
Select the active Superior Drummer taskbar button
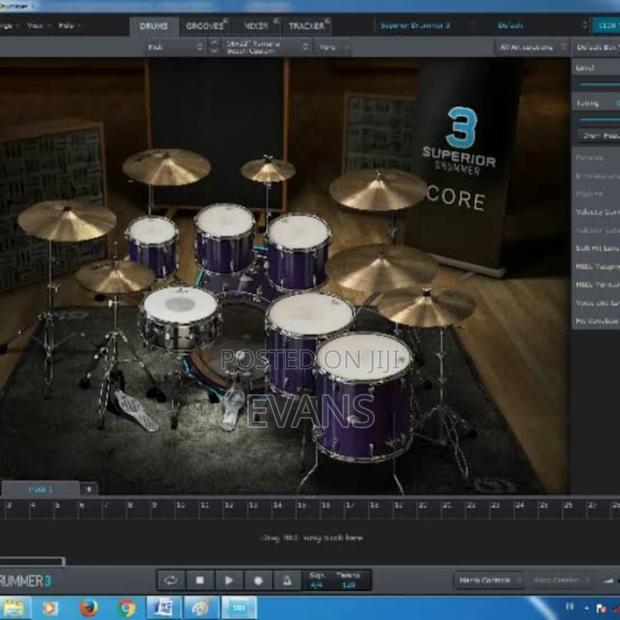click(x=239, y=608)
